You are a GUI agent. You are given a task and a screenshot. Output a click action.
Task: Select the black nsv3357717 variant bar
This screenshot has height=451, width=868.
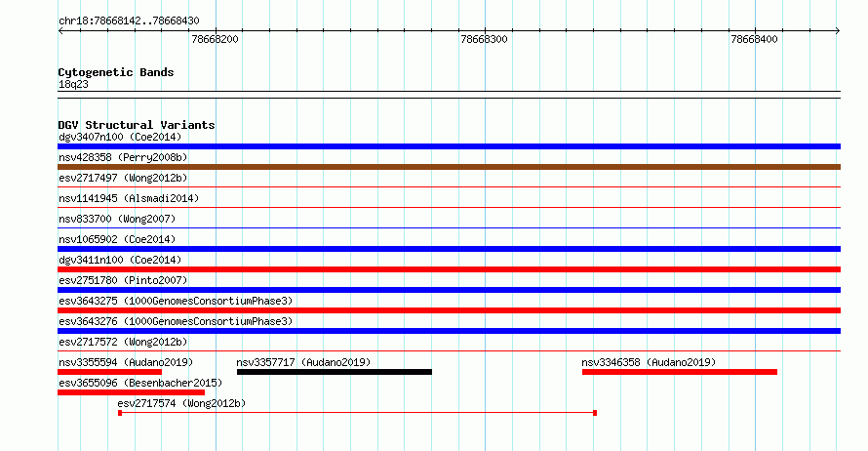click(x=335, y=372)
